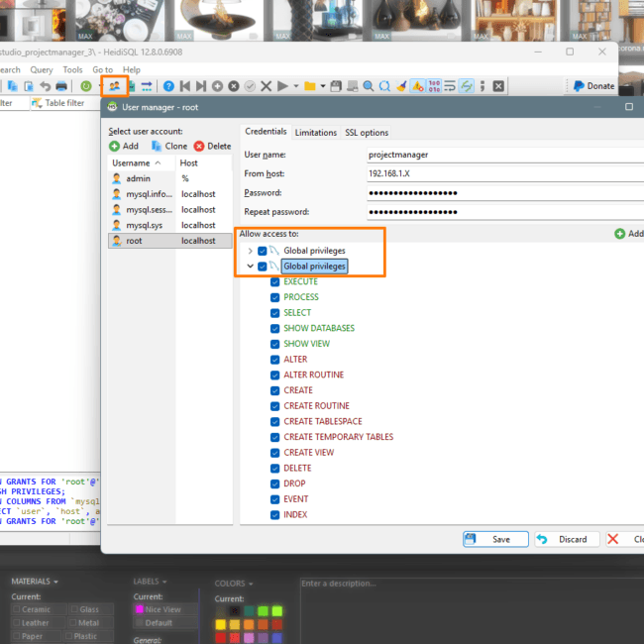
Task: Uncheck the SELECT privilege
Action: point(275,313)
